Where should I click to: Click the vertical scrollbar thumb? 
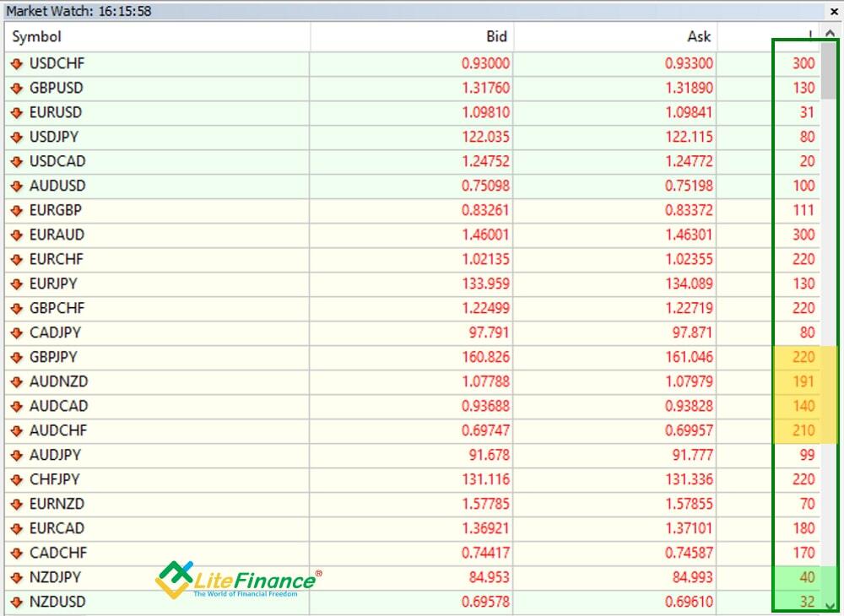(x=830, y=71)
